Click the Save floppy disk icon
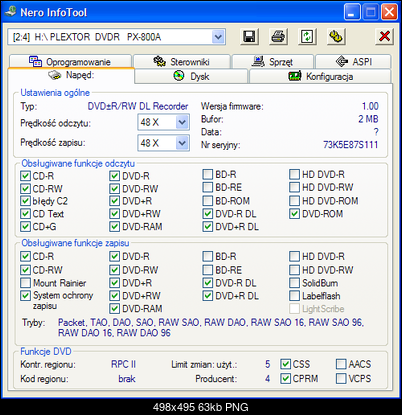The image size is (402, 415). coord(249,37)
